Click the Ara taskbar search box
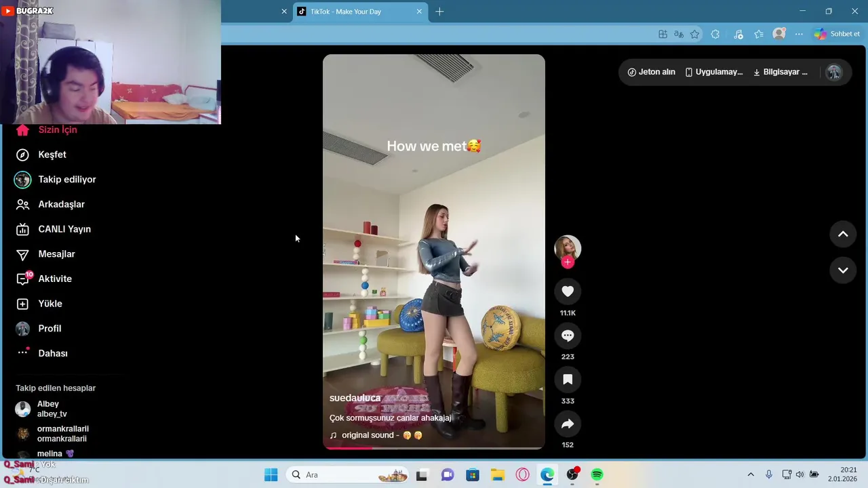868x488 pixels. (x=348, y=474)
